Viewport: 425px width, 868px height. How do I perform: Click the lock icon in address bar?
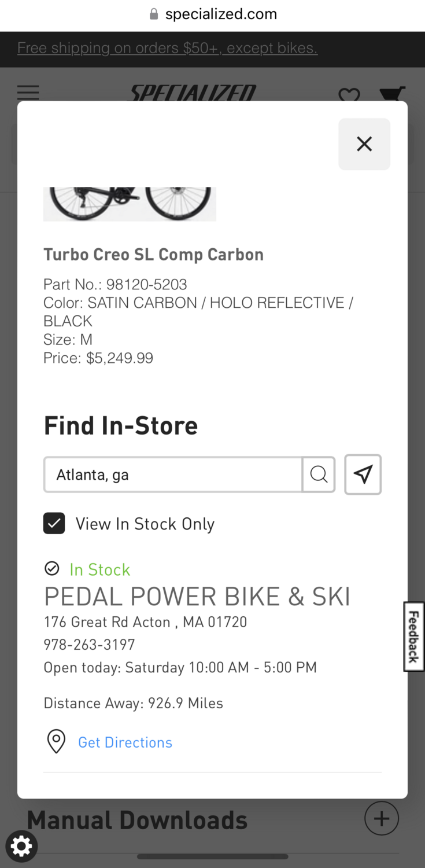coord(154,14)
